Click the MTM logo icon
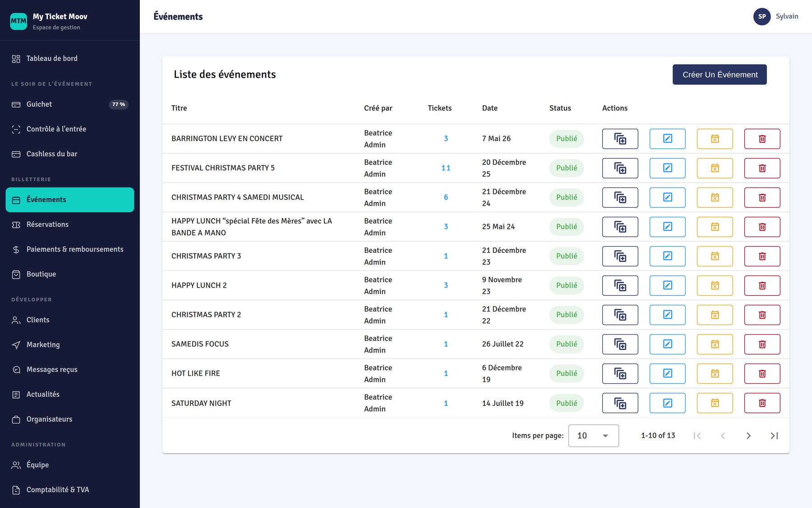Image resolution: width=812 pixels, height=508 pixels. point(18,21)
